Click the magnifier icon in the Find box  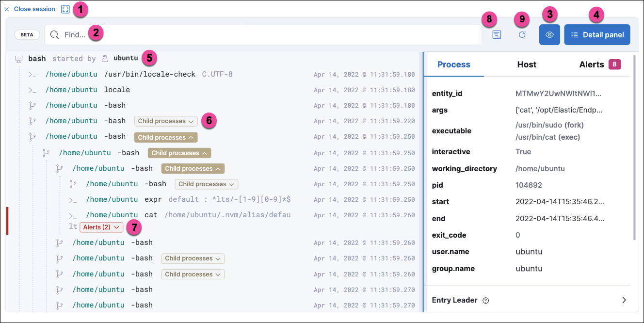coord(55,35)
